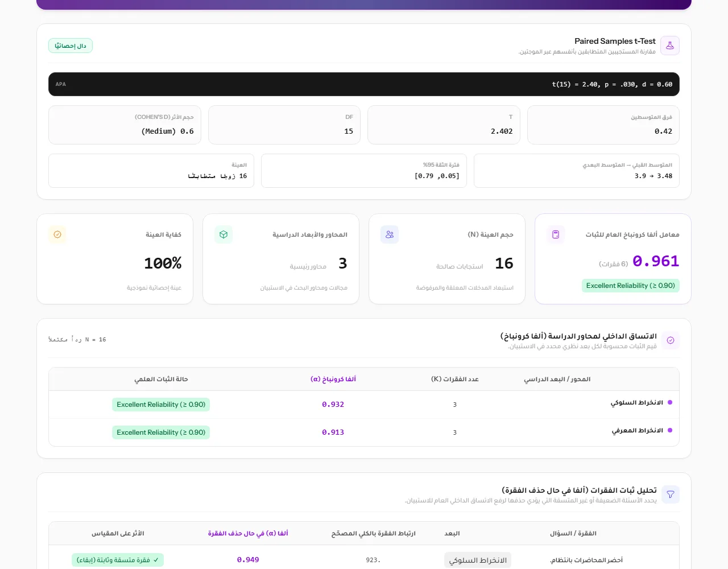Image resolution: width=728 pixels, height=569 pixels.
Task: Click alpha value 0.932 in reliability table
Action: coord(333,405)
